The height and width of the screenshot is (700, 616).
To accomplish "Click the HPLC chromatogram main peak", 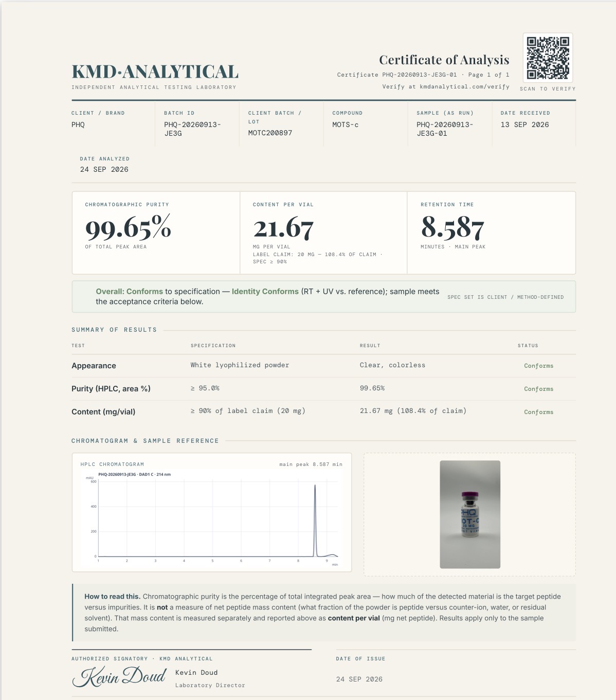I will coord(315,519).
